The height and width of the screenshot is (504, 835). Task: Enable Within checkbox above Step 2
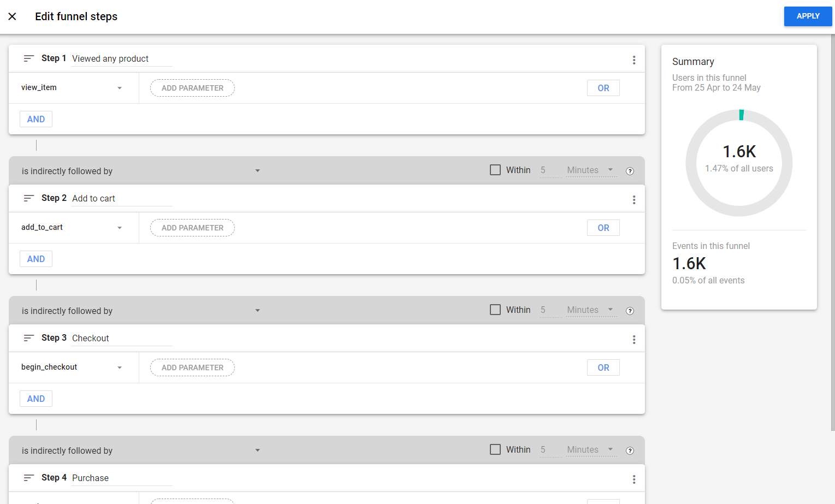(495, 170)
